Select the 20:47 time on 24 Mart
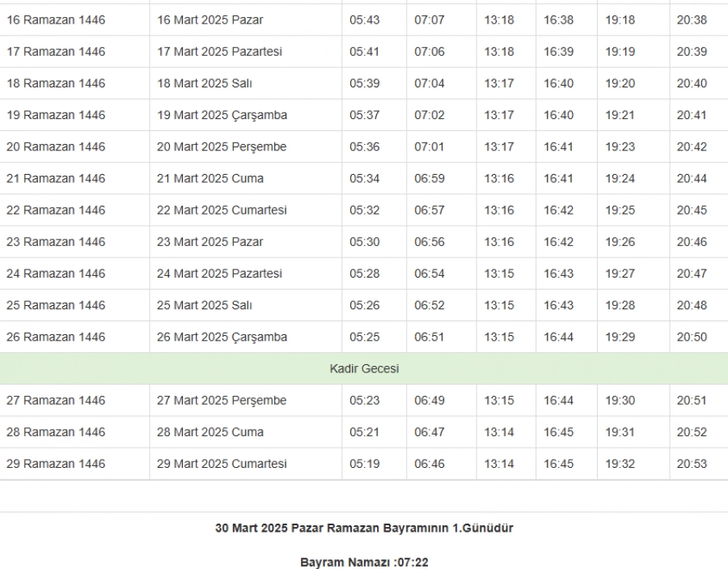The image size is (728, 569). click(692, 274)
